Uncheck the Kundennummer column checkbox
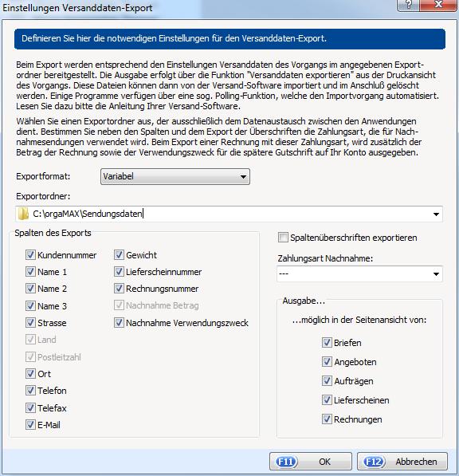Viewport: 459px width, 476px height. [x=30, y=254]
